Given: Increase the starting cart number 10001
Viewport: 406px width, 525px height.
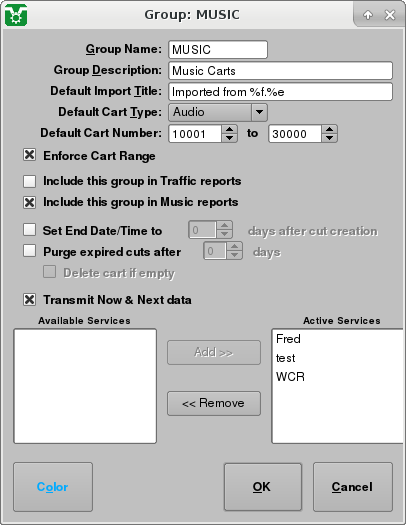Looking at the screenshot, I should point(230,130).
